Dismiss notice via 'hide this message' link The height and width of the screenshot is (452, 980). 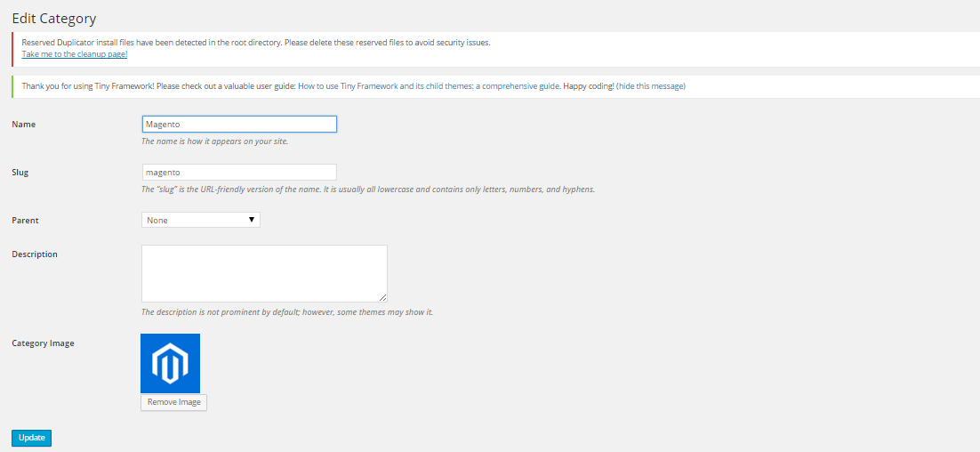tap(651, 86)
